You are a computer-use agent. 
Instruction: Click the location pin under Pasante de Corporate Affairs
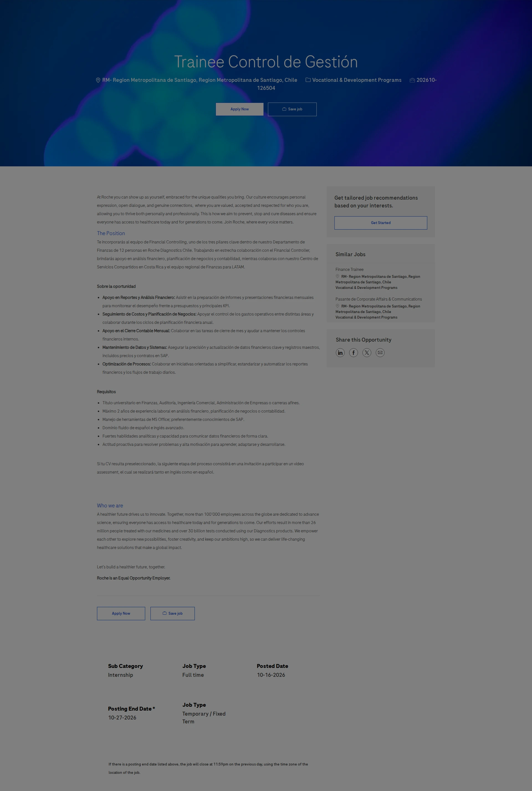click(337, 306)
